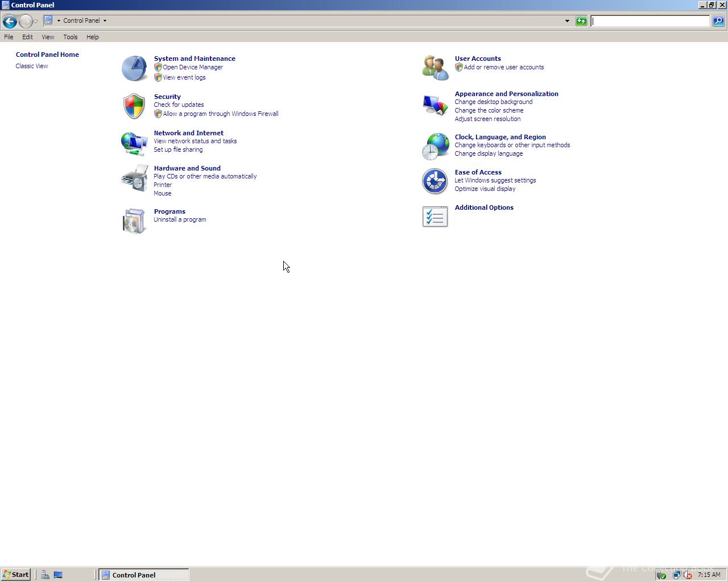
Task: Open the Printer link
Action: [x=163, y=185]
